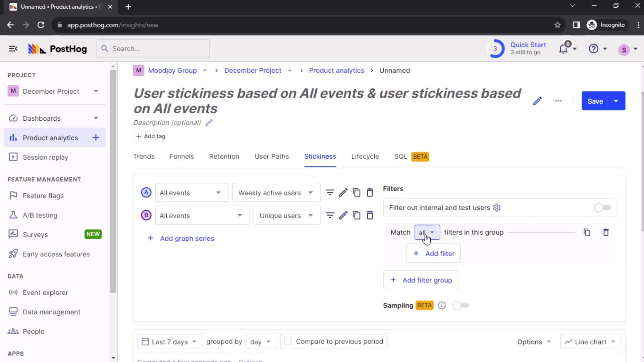The image size is (644, 362).
Task: Click the duplicate icon for series B
Action: (357, 216)
